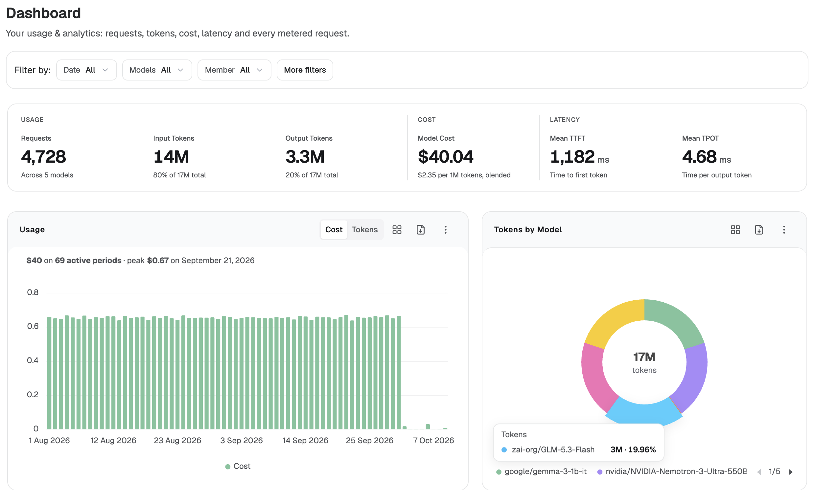
Task: Open grid view icon in Usage panel
Action: tap(397, 229)
